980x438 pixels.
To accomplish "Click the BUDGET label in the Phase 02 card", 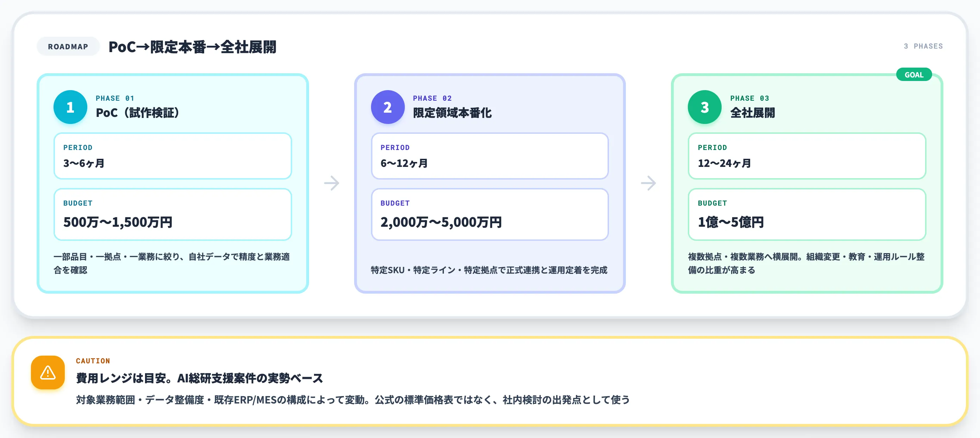I will (395, 203).
